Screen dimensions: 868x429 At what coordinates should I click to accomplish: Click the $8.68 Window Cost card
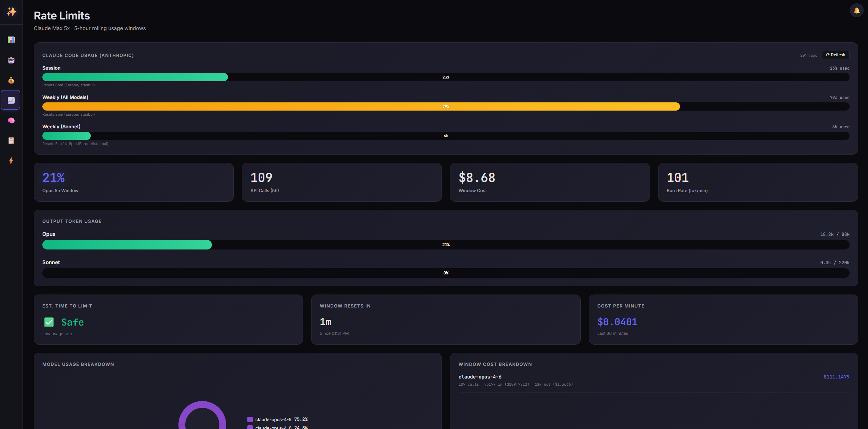click(549, 182)
